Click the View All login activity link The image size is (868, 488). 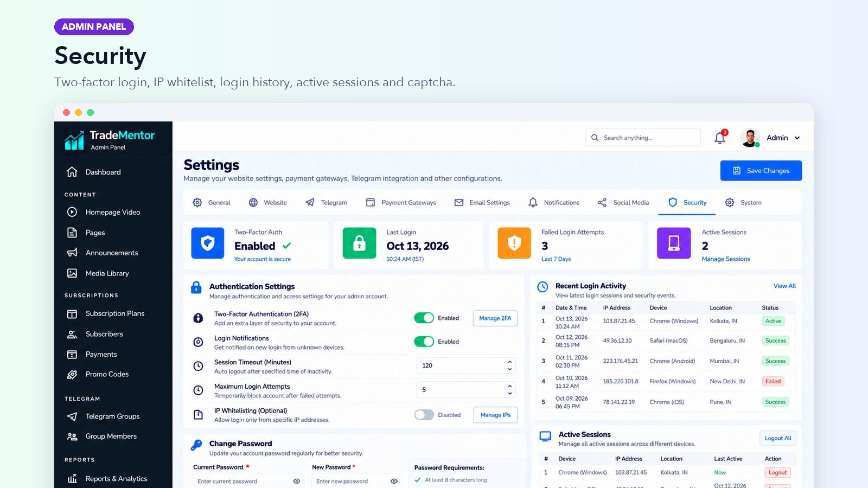tap(784, 286)
